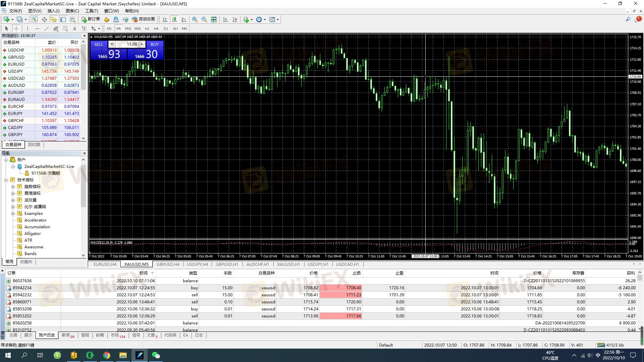The width and height of the screenshot is (644, 362).
Task: Expand the templates dropdown arrow
Action: tap(278, 19)
